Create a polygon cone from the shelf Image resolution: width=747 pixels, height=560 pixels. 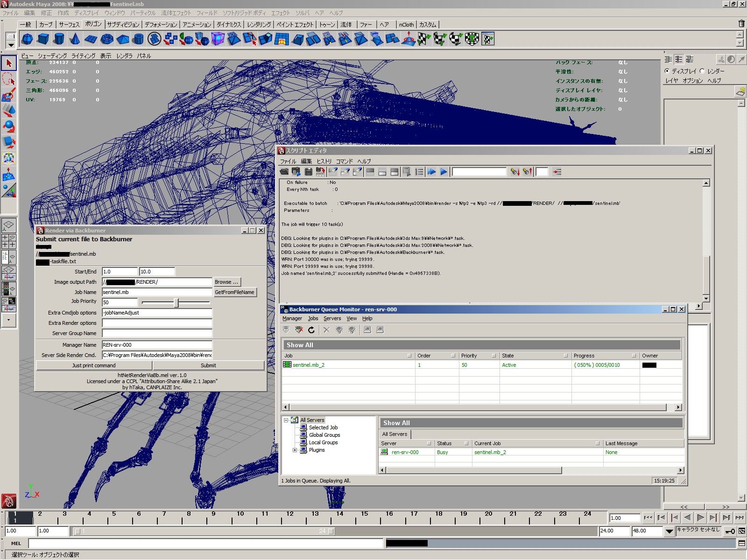[75, 39]
